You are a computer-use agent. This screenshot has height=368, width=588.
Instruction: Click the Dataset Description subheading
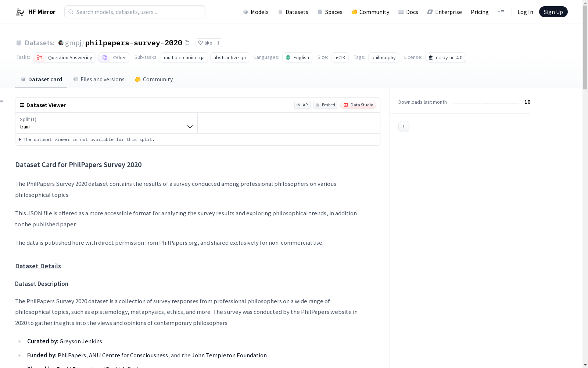pyautogui.click(x=42, y=284)
